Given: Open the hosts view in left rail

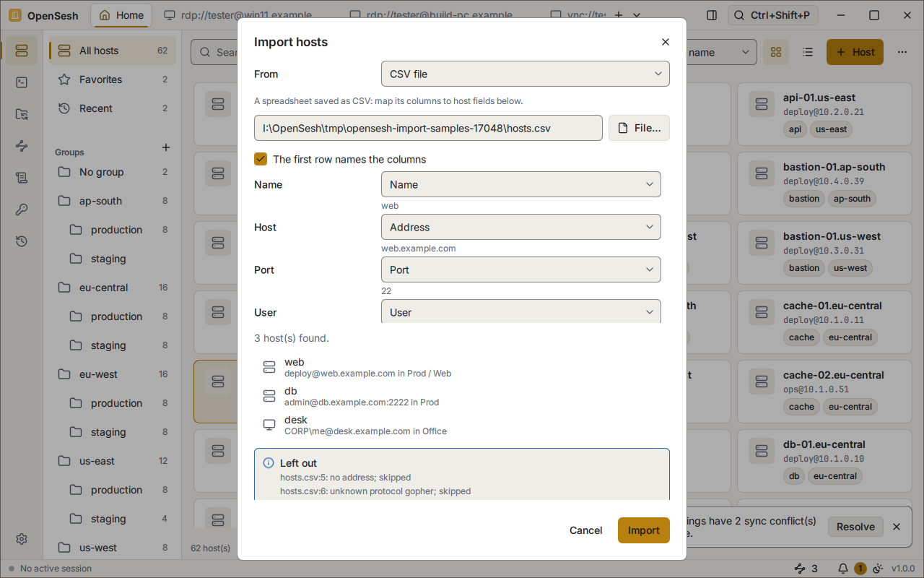Looking at the screenshot, I should click(x=21, y=51).
